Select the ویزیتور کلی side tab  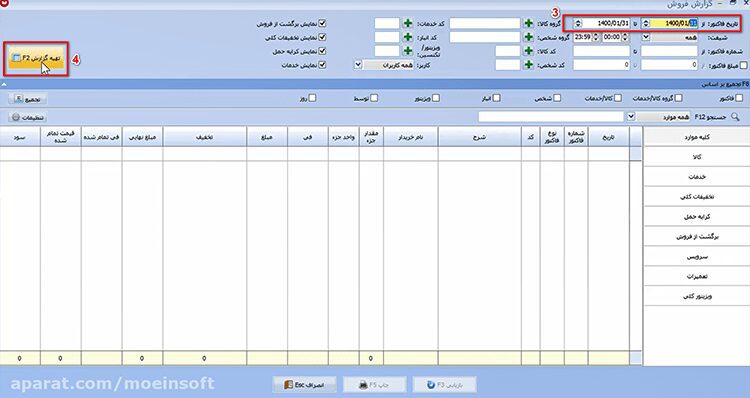[x=697, y=297]
